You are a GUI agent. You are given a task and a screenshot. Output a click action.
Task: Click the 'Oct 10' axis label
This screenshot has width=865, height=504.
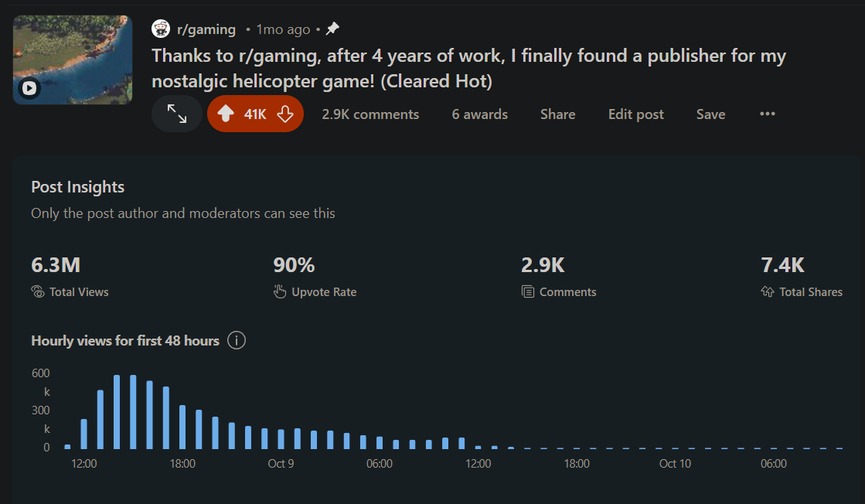pyautogui.click(x=675, y=464)
